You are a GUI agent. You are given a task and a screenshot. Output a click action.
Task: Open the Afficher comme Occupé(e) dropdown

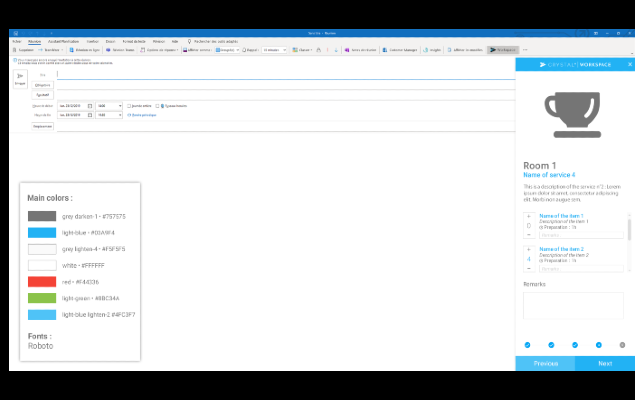click(x=238, y=50)
